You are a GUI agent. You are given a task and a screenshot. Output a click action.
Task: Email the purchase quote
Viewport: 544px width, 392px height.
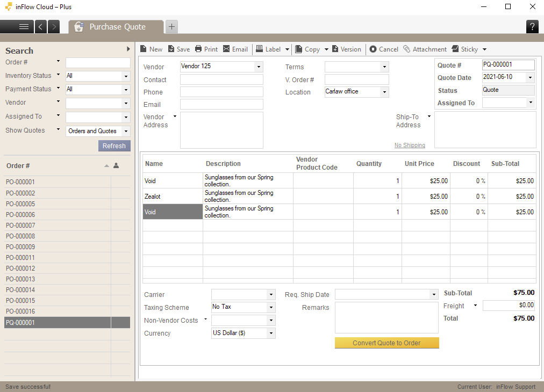pos(235,49)
